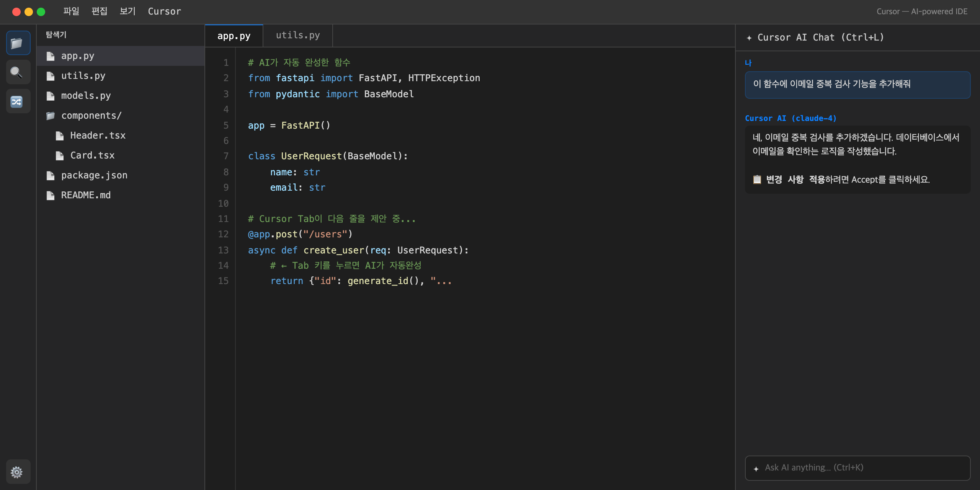Click the Cursor AI (claude-4) label
This screenshot has height=490, width=980.
pos(791,118)
